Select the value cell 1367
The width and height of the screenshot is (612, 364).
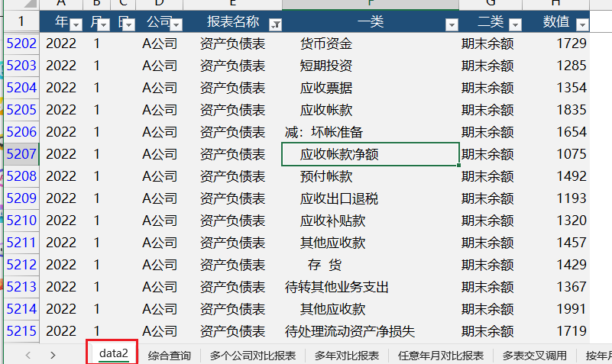click(x=555, y=287)
